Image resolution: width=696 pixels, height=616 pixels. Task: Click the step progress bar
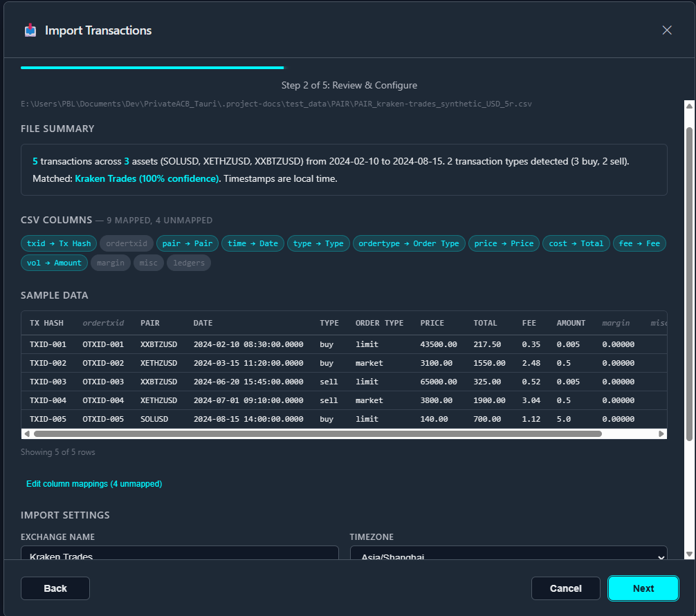click(152, 68)
